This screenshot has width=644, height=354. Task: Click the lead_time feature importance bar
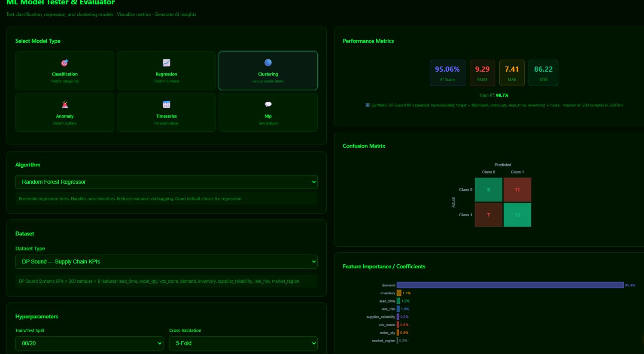coord(398,301)
